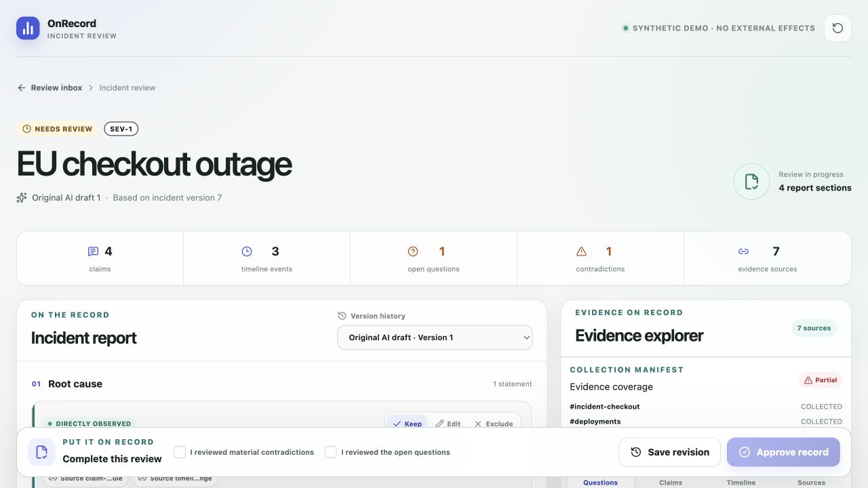Click the timeline events clock icon
The height and width of the screenshot is (488, 868).
[247, 251]
